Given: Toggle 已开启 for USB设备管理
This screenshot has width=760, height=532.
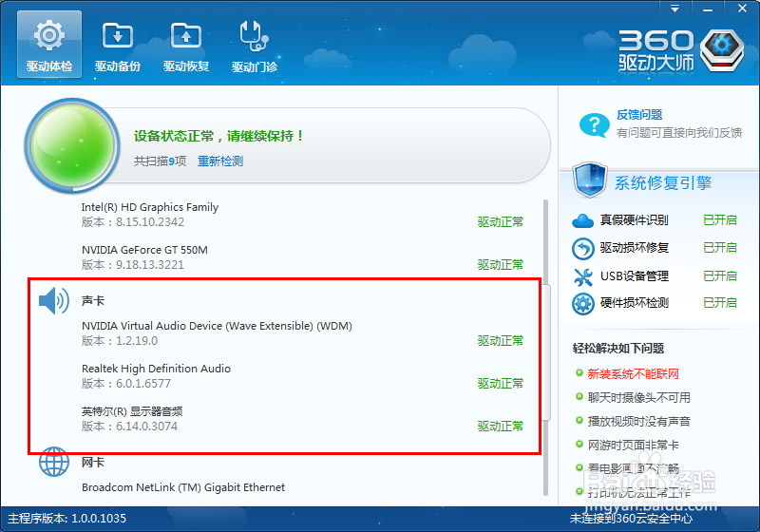Looking at the screenshot, I should [720, 276].
